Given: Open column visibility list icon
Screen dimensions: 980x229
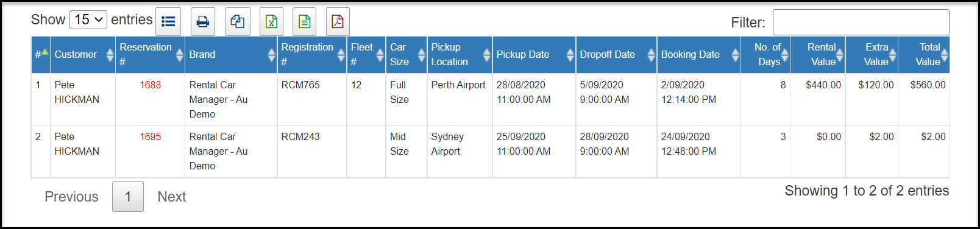Looking at the screenshot, I should tap(168, 22).
